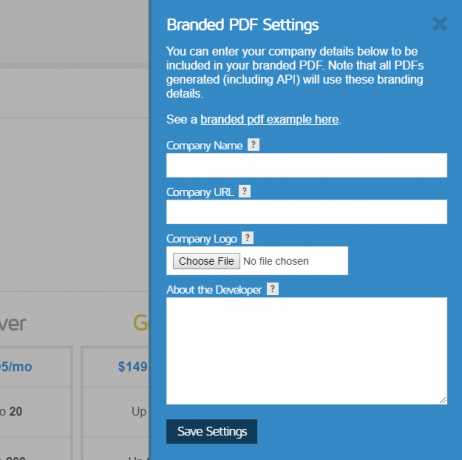Viewport: 462px width, 460px height.
Task: Click the textarea resize grip corner
Action: point(443,400)
